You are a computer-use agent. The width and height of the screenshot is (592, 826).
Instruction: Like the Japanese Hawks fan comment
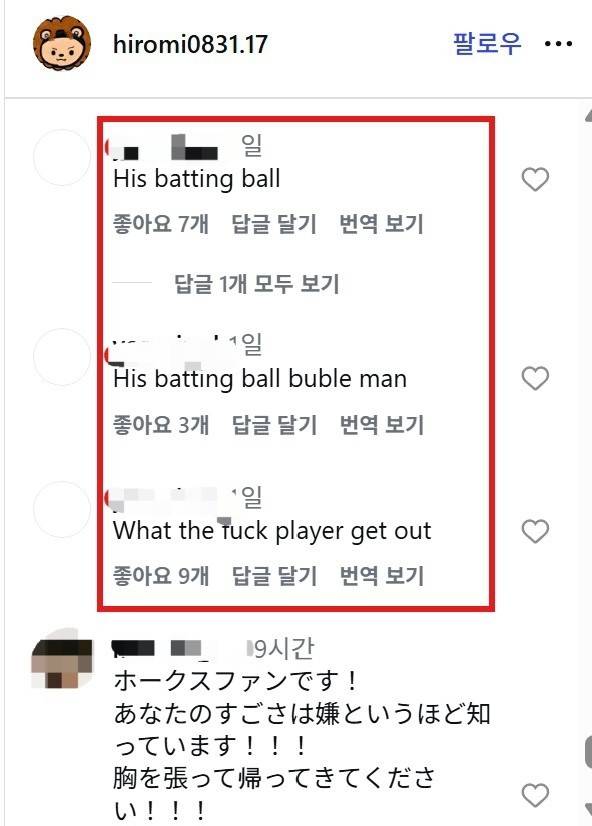[535, 795]
